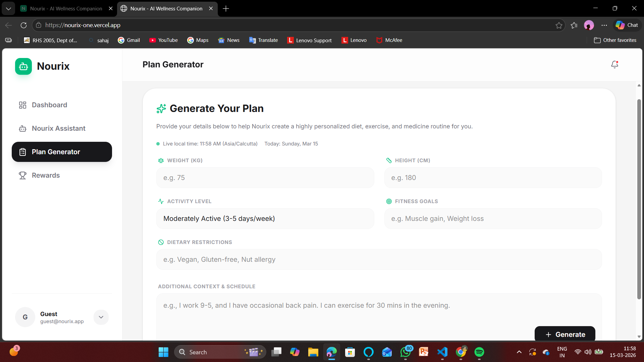Click the sparkle icon beside Generate Your Plan

click(x=161, y=109)
